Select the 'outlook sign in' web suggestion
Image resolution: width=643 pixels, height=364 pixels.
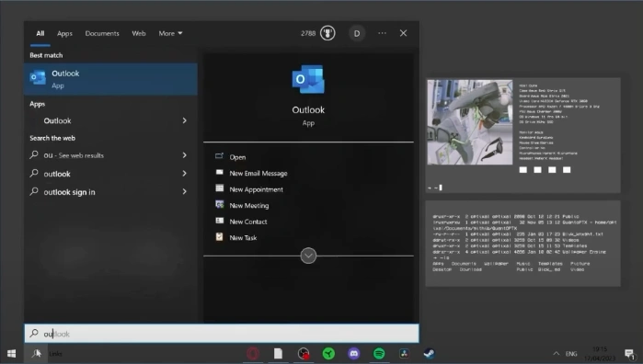click(69, 192)
